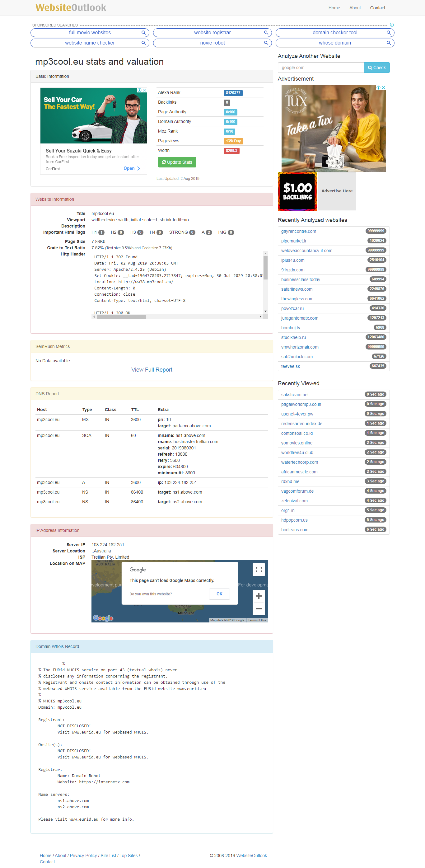Click footer Contact link

pos(47,862)
